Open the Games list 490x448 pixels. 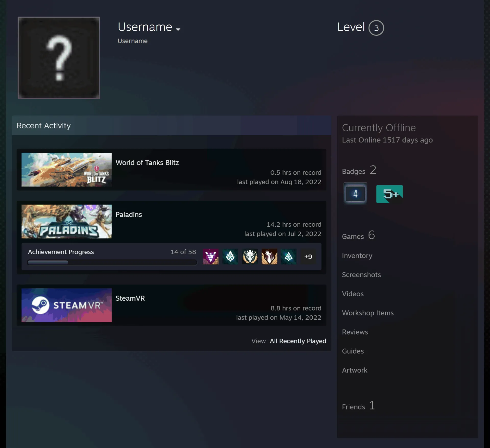click(358, 235)
